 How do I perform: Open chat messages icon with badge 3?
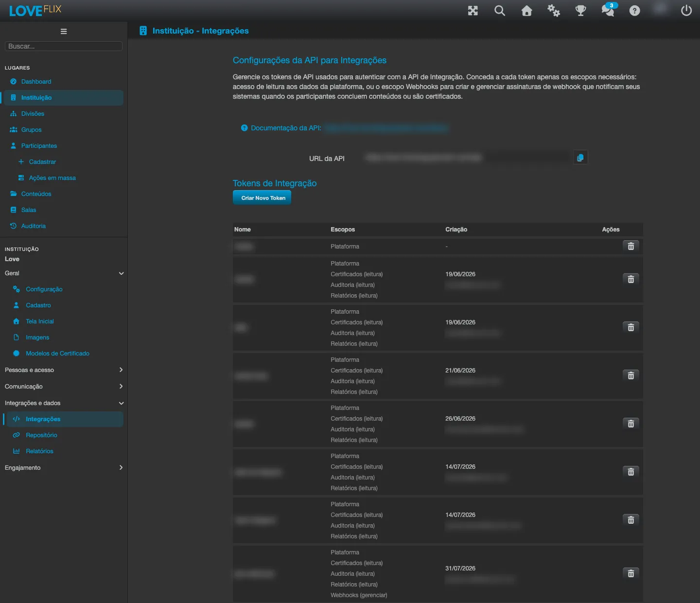608,10
